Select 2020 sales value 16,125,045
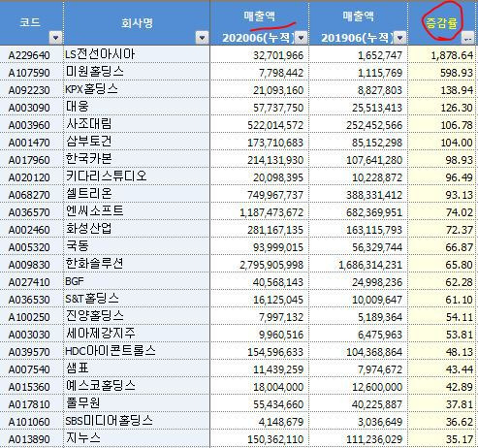Viewport: 478px width, 448px height. coord(278,300)
